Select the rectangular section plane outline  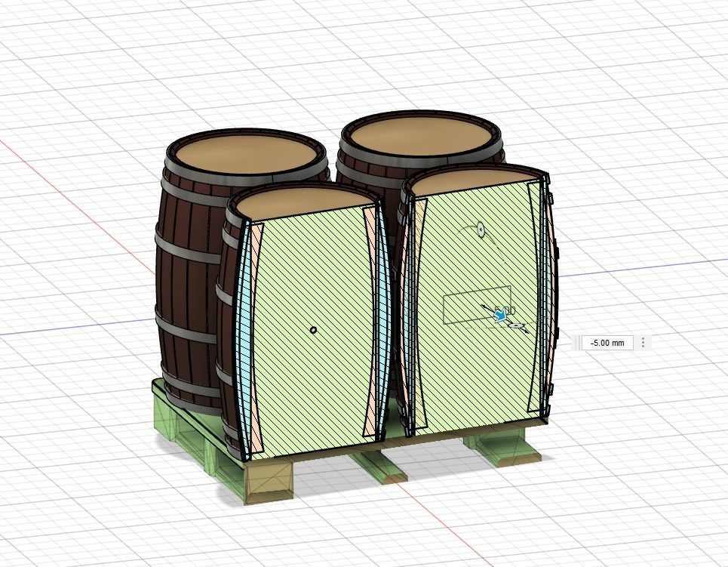coord(477,305)
